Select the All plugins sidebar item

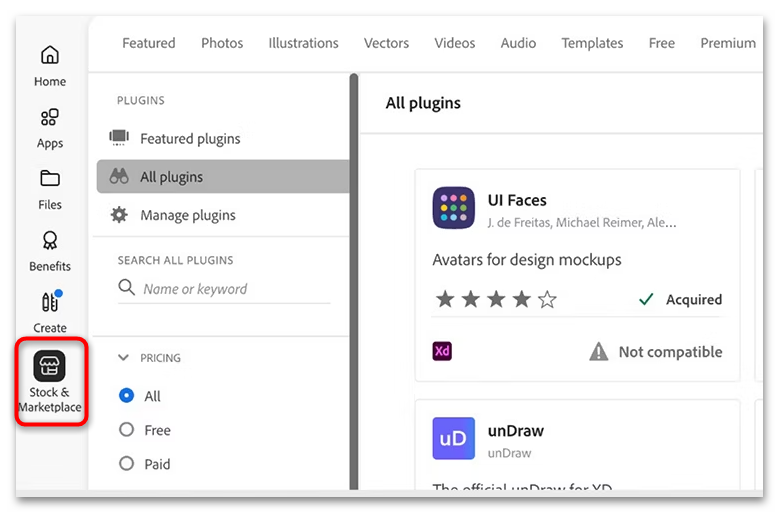point(223,176)
